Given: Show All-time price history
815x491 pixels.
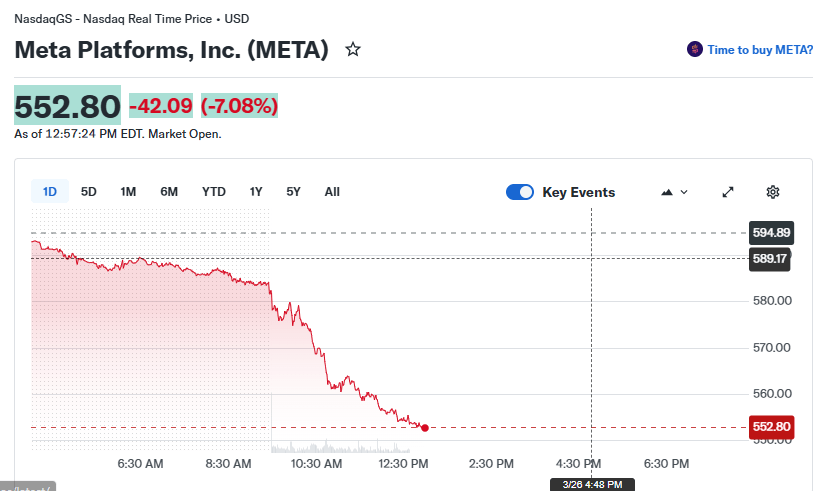Looking at the screenshot, I should click(x=332, y=192).
